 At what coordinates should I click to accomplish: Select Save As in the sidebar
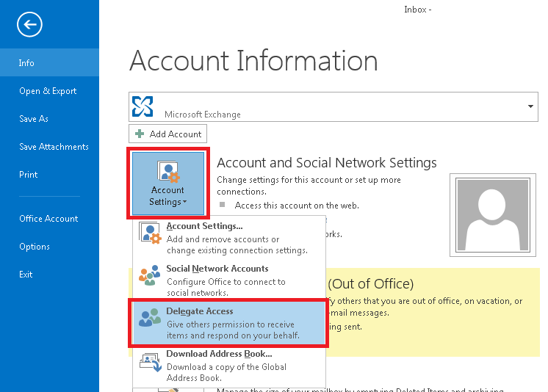[x=34, y=119]
